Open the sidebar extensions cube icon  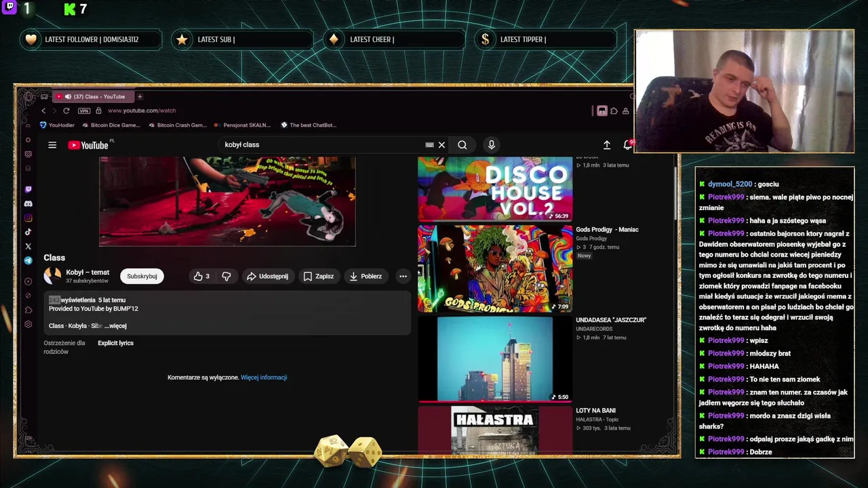point(28,310)
